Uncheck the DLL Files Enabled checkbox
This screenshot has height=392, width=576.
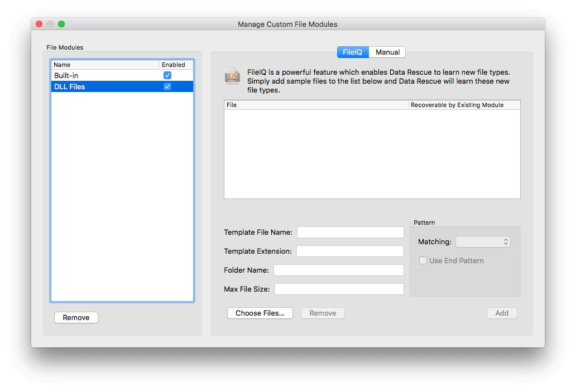[167, 86]
